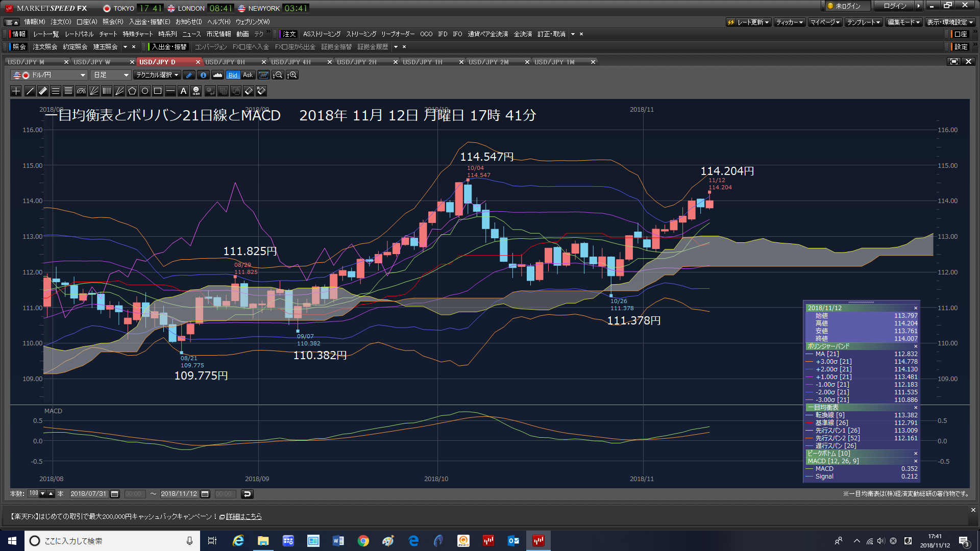Click the blue pencil edit icon
Viewport: 980px width, 551px height.
[189, 75]
